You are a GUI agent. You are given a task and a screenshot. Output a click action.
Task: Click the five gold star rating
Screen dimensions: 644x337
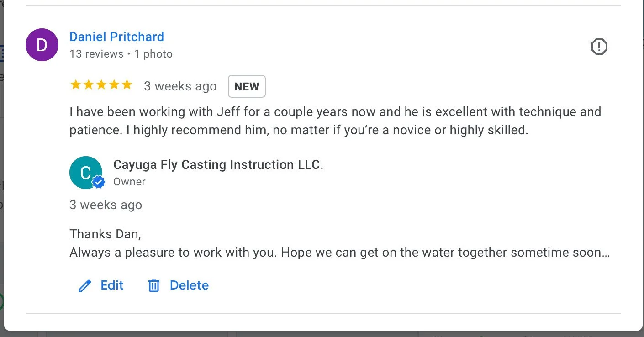101,85
